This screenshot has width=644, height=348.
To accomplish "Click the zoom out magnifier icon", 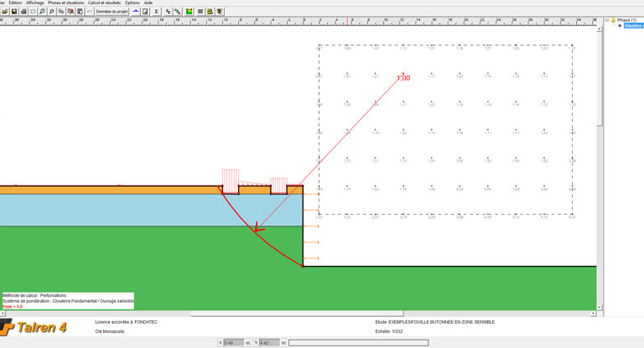I will click(52, 12).
